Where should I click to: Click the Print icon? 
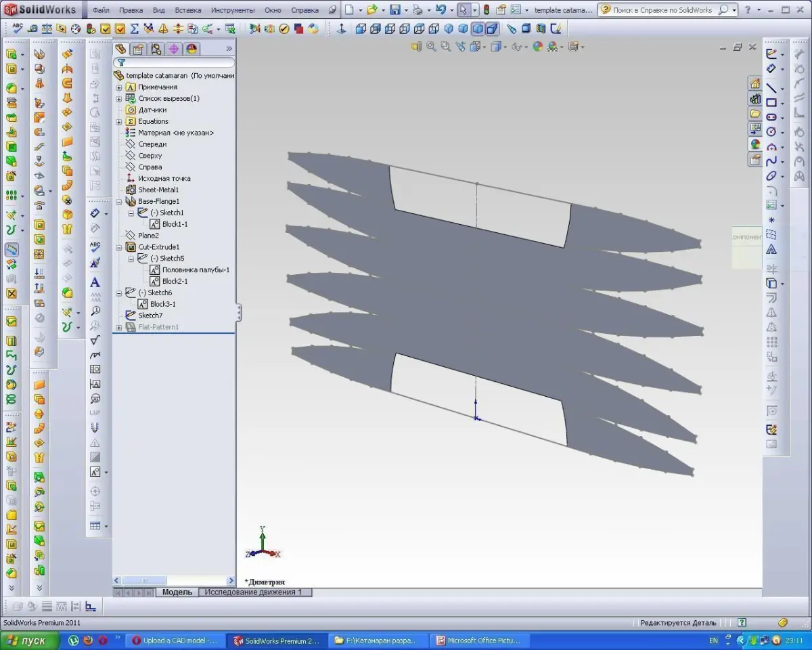point(418,9)
